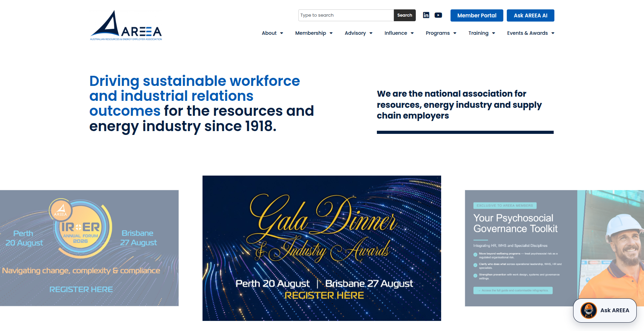Click the Search button
The height and width of the screenshot is (331, 644).
tap(405, 15)
